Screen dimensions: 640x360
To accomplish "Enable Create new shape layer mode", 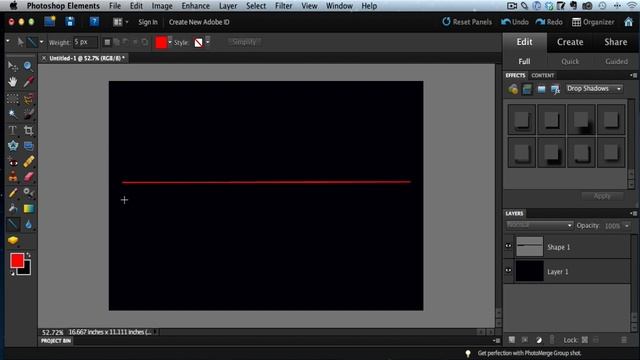I will pyautogui.click(x=107, y=42).
